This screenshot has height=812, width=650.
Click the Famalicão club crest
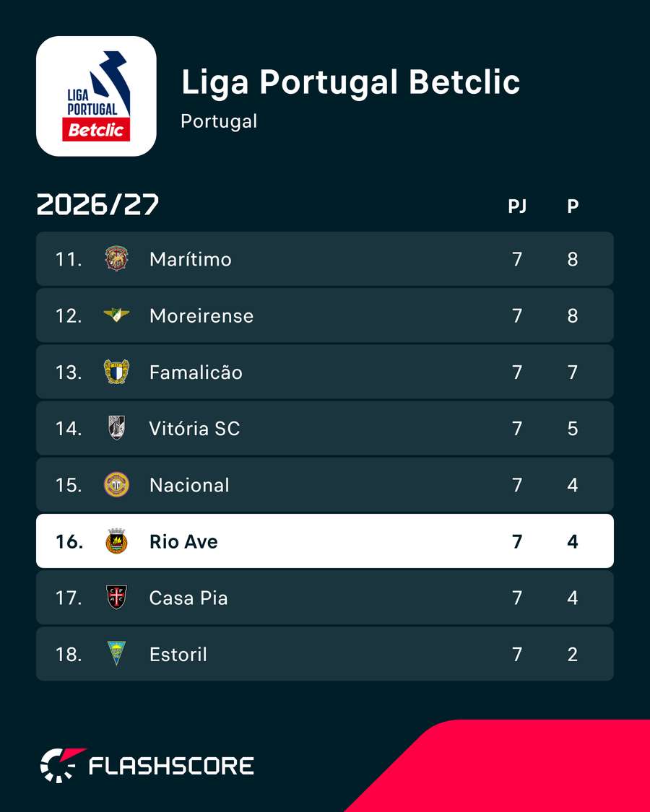[116, 372]
